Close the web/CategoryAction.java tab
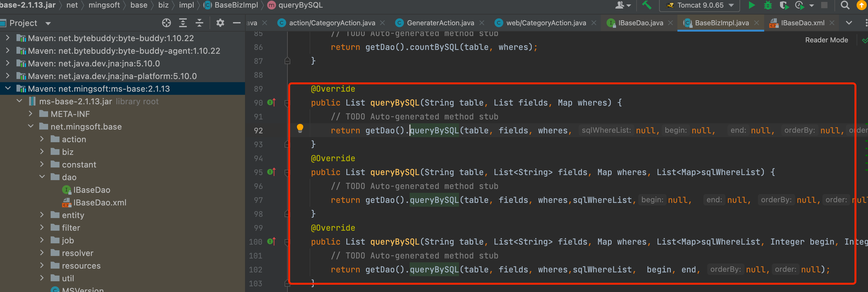Viewport: 868px width, 292px height. (x=594, y=23)
